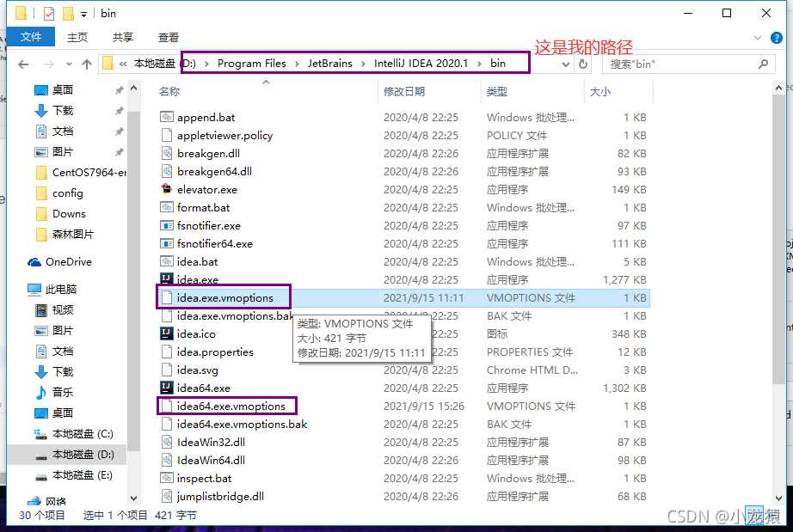The height and width of the screenshot is (532, 793).
Task: Select the idea64.exe application icon
Action: [166, 388]
